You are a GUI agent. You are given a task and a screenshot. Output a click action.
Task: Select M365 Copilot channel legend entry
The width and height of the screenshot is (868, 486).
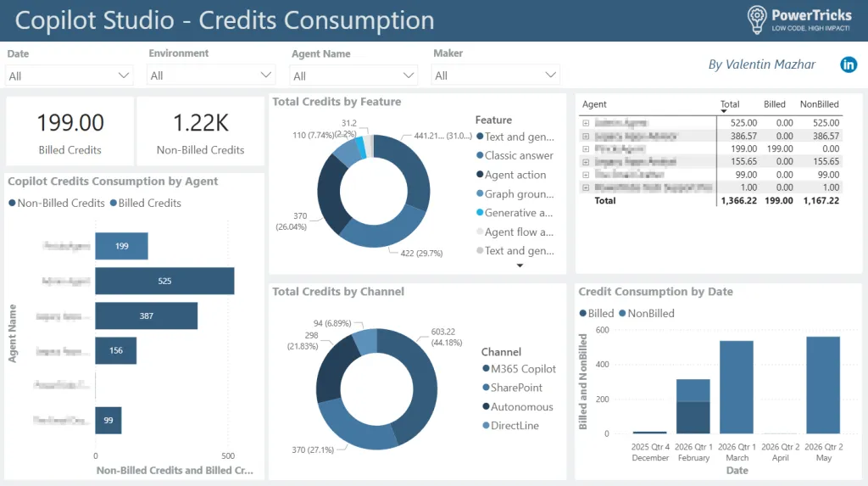520,368
